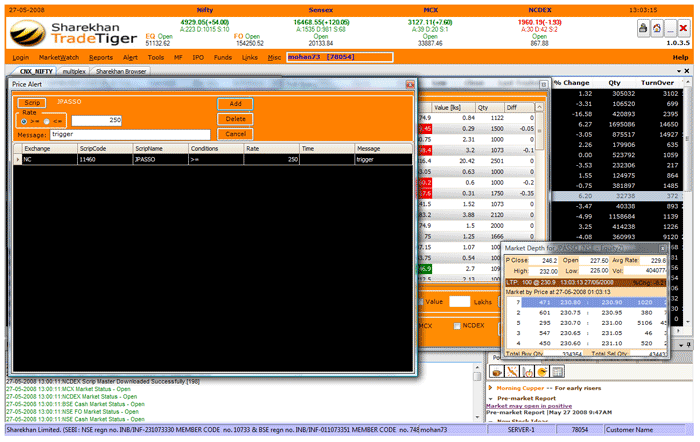This screenshot has width=700, height=442.
Task: Click the down arrow on the watchlist scrollbar
Action: point(688,321)
